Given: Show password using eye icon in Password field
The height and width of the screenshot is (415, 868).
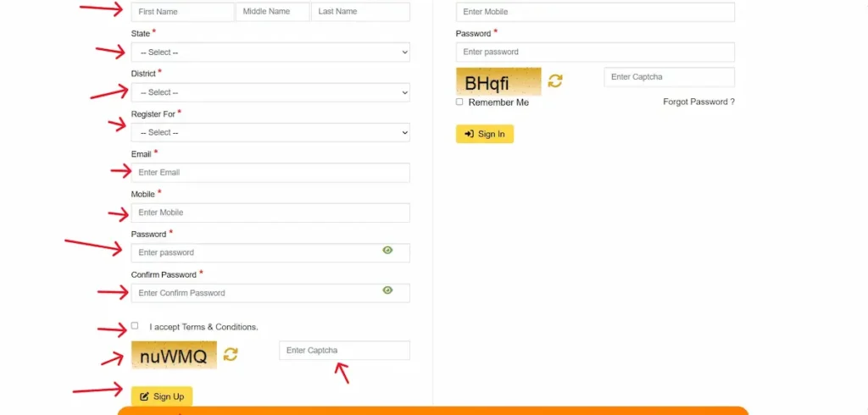Looking at the screenshot, I should click(x=387, y=250).
